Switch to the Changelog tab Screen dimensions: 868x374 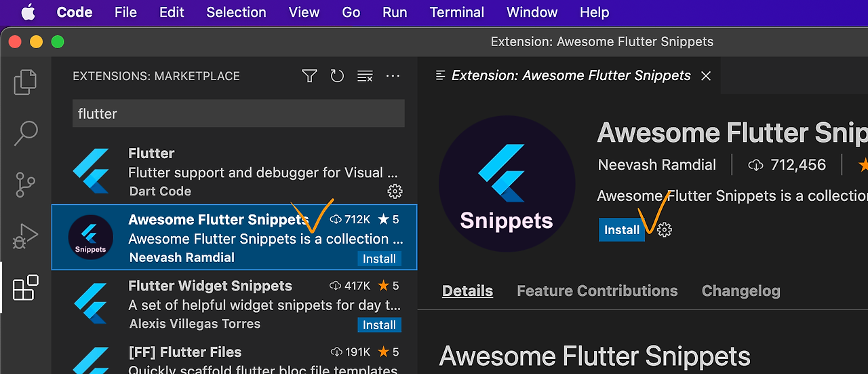[x=741, y=291]
